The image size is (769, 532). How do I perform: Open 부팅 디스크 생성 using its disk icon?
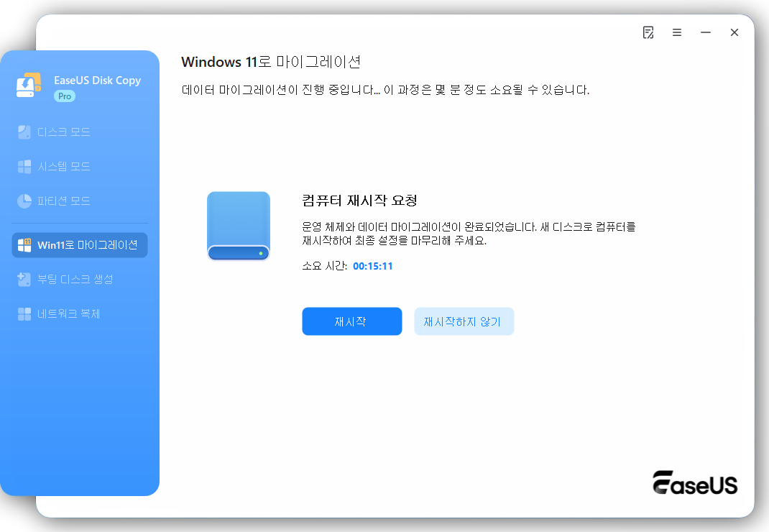click(x=24, y=279)
